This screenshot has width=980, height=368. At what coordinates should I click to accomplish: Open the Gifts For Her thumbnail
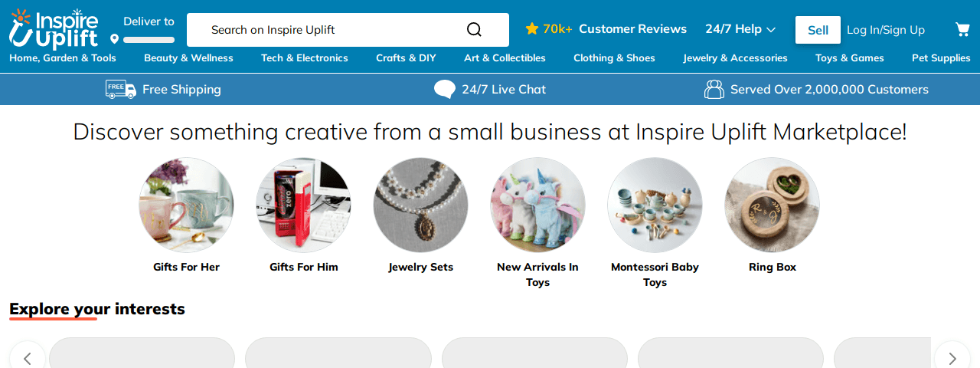click(x=186, y=205)
